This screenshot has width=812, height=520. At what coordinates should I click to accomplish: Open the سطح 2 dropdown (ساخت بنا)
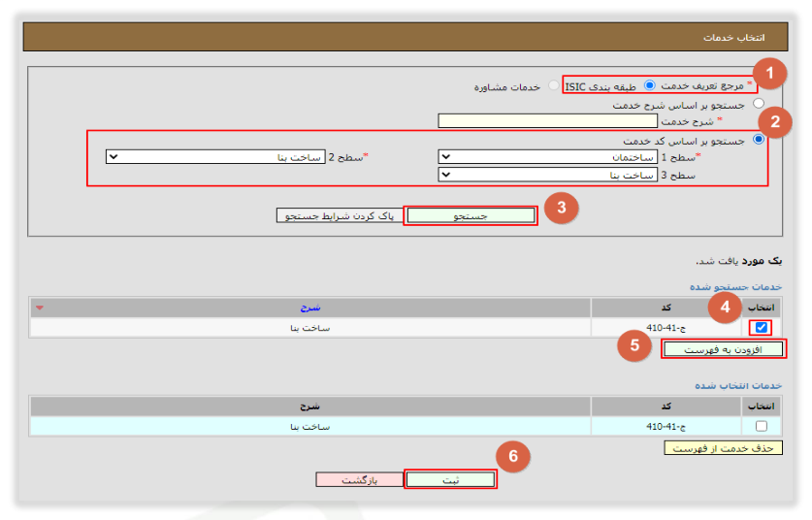click(215, 156)
